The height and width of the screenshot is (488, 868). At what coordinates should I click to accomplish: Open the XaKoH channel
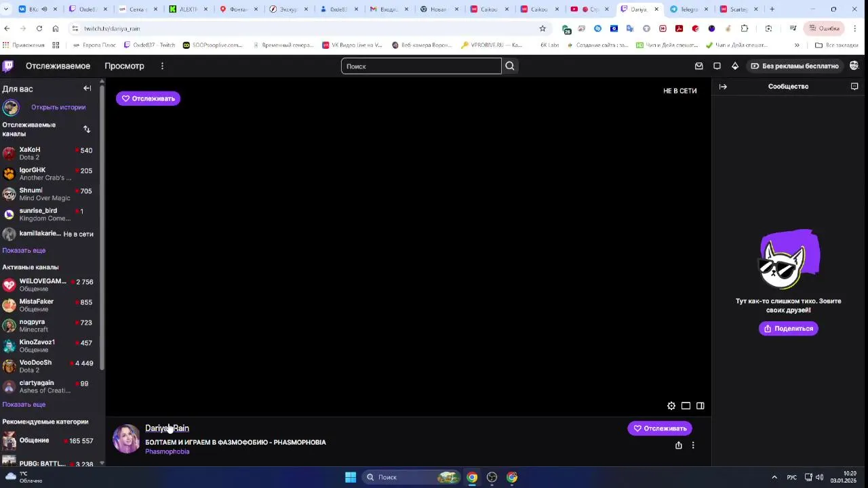coord(47,153)
